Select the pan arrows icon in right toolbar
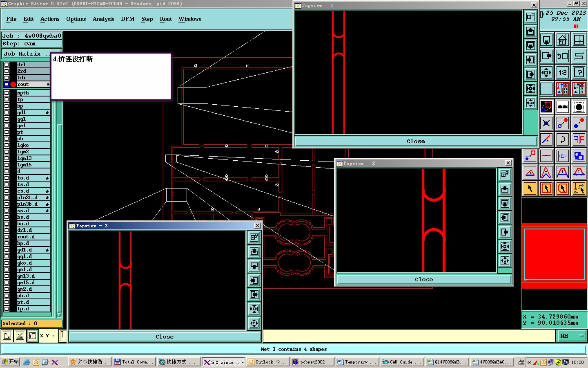Screen dimensions: 588x368 point(546,72)
